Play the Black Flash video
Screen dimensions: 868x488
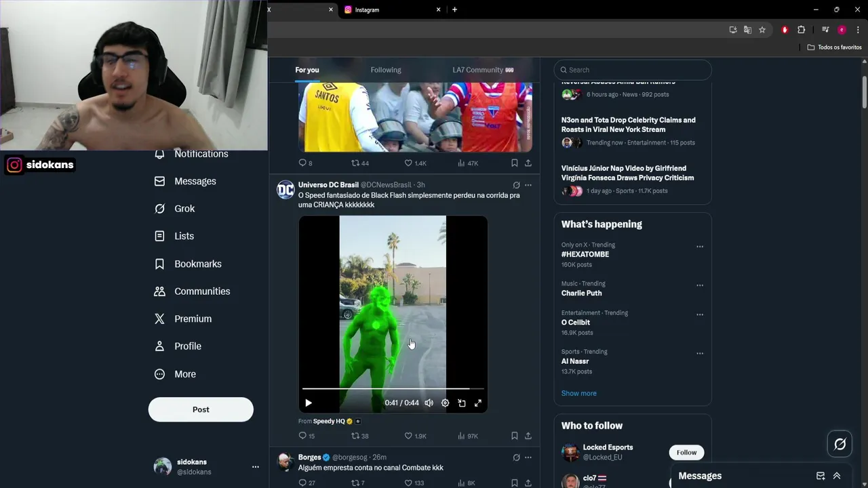pos(309,403)
